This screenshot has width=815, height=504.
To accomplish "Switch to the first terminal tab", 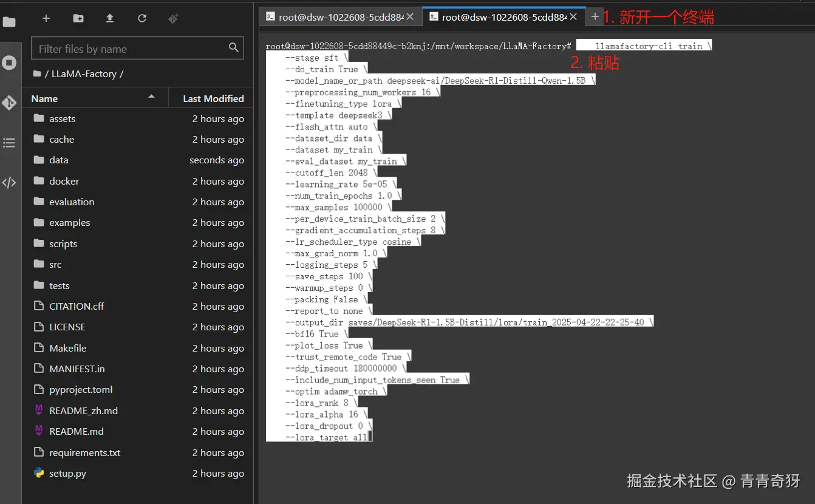I will (x=340, y=17).
